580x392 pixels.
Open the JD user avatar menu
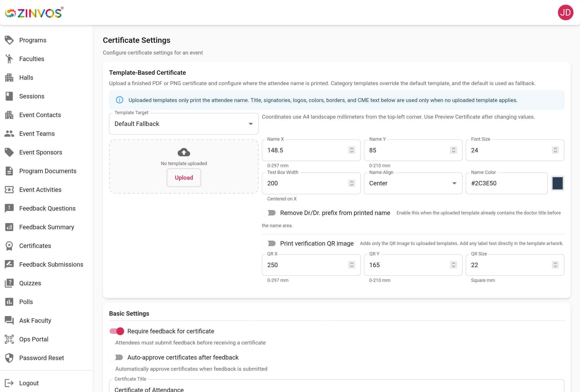(x=565, y=12)
